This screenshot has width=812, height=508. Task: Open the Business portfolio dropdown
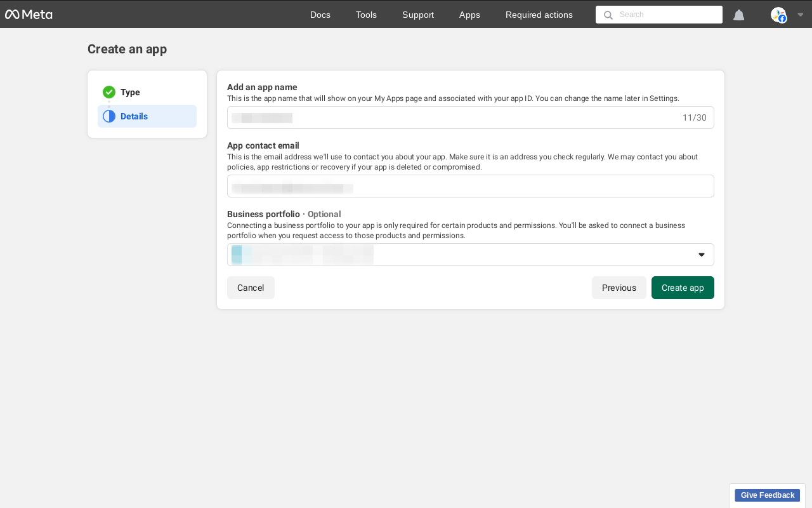(471, 255)
